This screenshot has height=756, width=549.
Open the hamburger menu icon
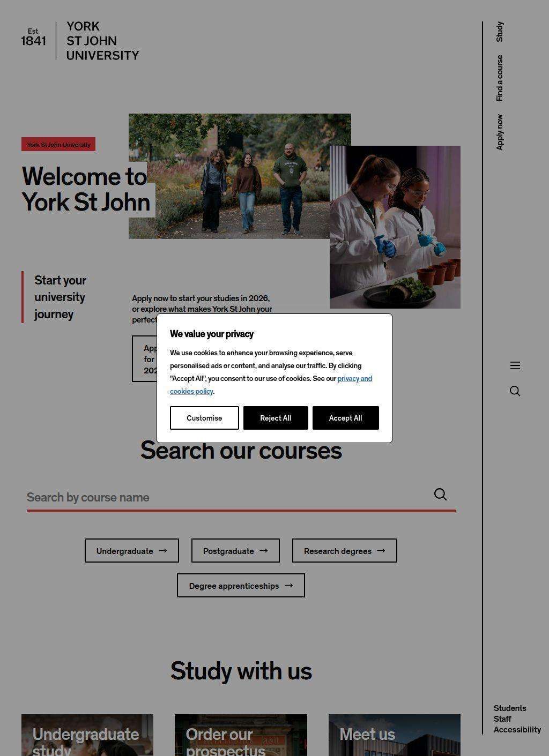[515, 365]
